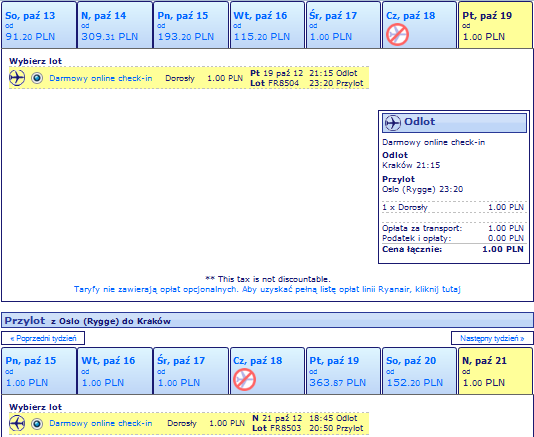Click the airplane icon in the Odlot summary header
The height and width of the screenshot is (437, 534).
click(x=393, y=123)
